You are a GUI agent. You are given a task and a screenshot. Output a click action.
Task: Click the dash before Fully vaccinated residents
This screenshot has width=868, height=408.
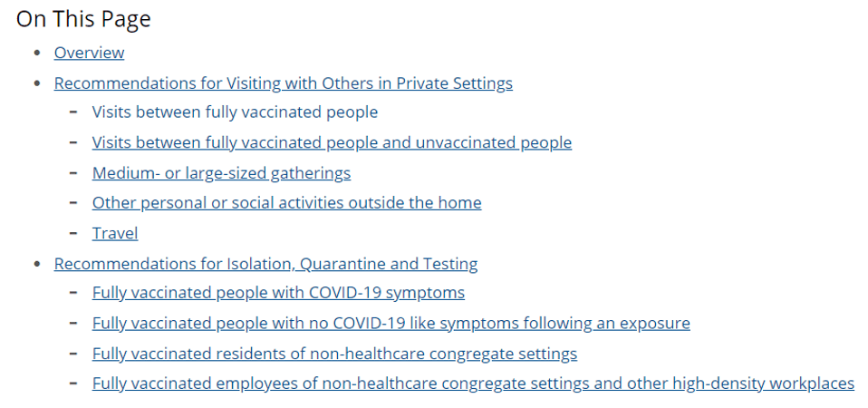tap(73, 353)
